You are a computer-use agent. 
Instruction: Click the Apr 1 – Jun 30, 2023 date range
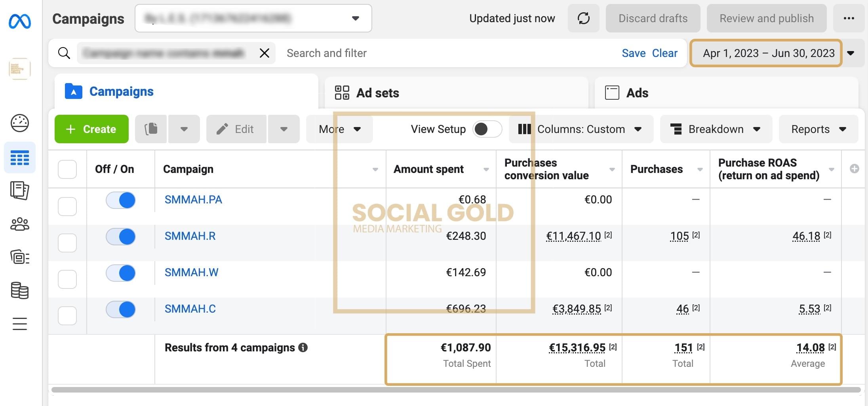[766, 53]
